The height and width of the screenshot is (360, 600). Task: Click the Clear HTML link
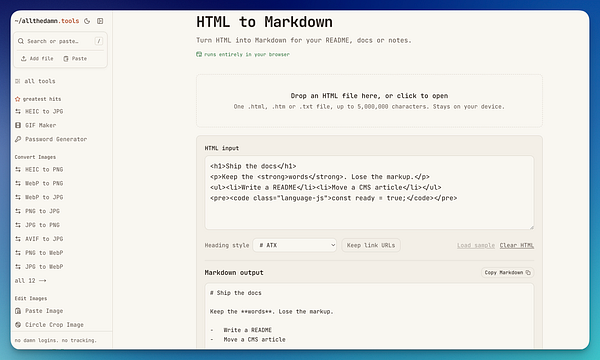point(517,245)
